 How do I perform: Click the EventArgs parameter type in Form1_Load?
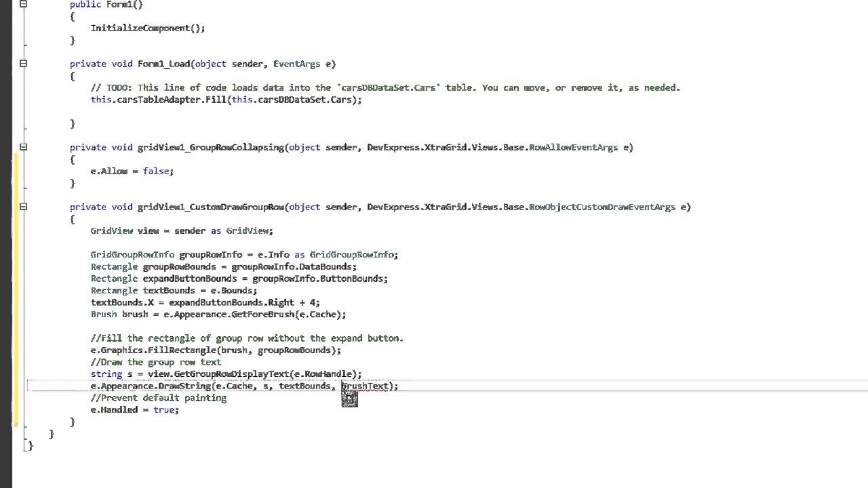(296, 64)
